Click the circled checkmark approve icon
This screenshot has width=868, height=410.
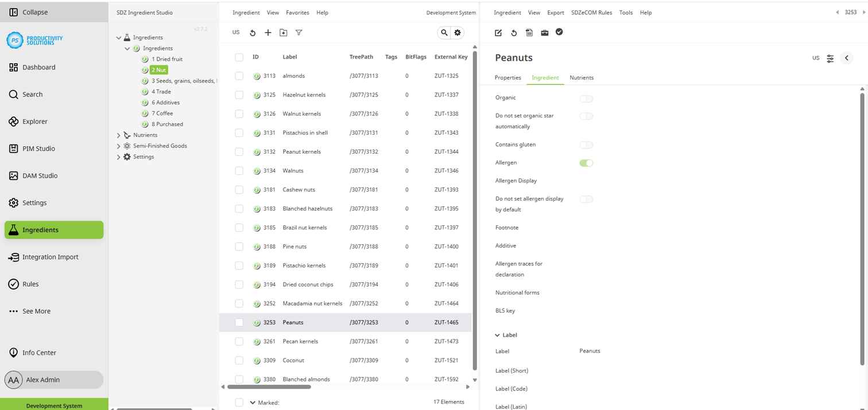coord(559,33)
